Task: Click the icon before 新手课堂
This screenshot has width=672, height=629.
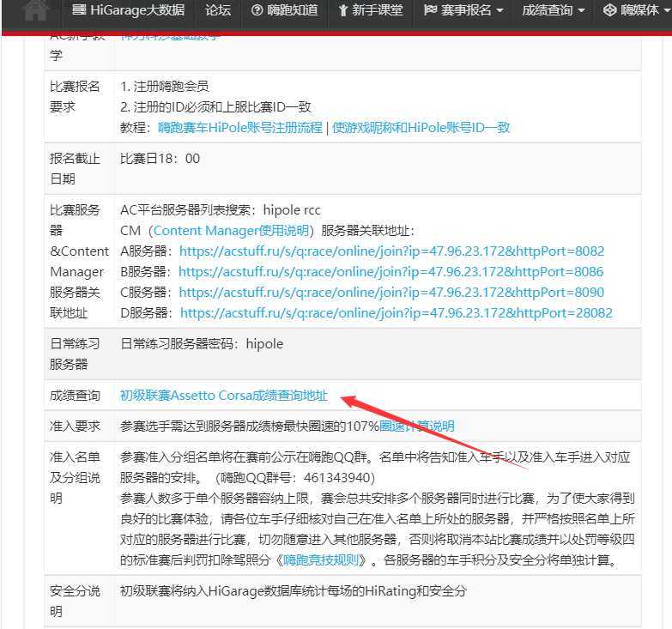Action: click(342, 10)
